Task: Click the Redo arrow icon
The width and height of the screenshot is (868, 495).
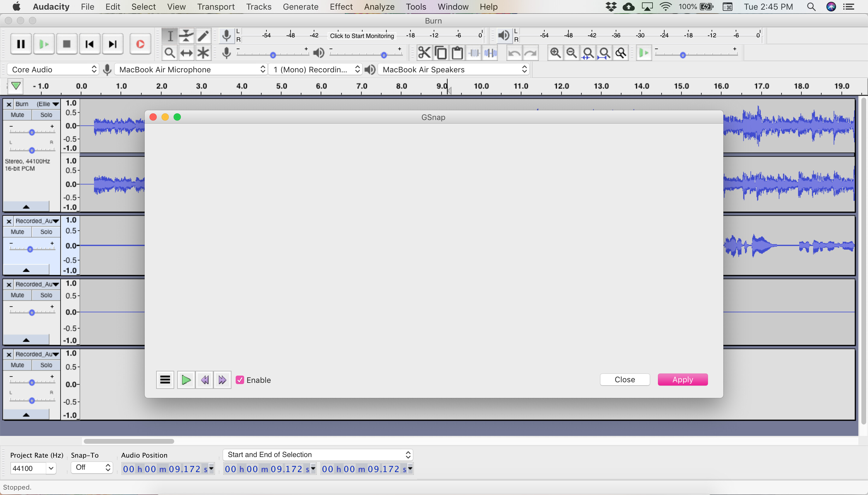Action: (x=530, y=53)
